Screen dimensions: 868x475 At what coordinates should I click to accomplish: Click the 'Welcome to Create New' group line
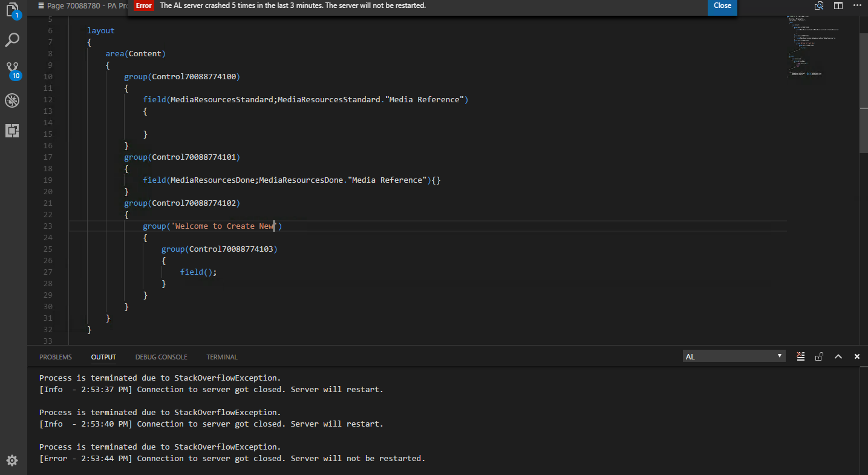pyautogui.click(x=213, y=226)
